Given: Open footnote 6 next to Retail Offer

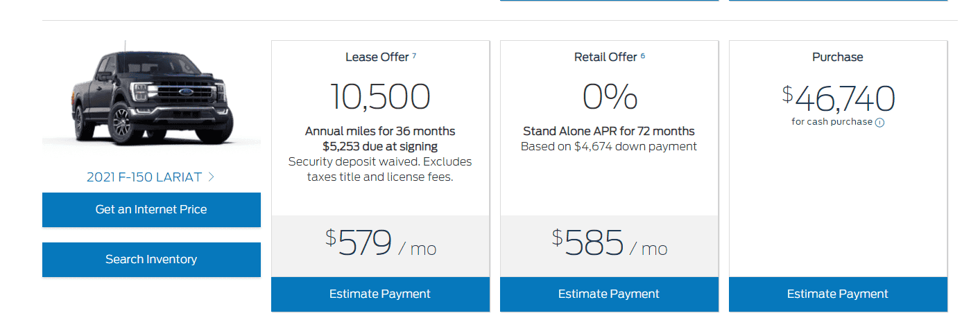Looking at the screenshot, I should coord(643,55).
